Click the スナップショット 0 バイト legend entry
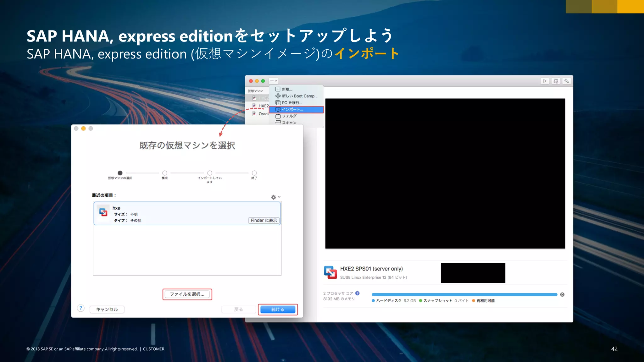The height and width of the screenshot is (362, 644). pyautogui.click(x=444, y=301)
